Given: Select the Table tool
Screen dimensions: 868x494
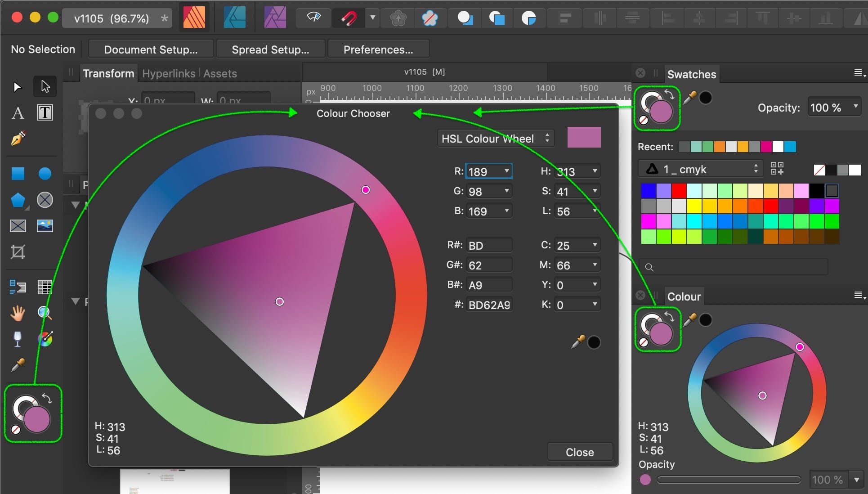Looking at the screenshot, I should [x=45, y=287].
